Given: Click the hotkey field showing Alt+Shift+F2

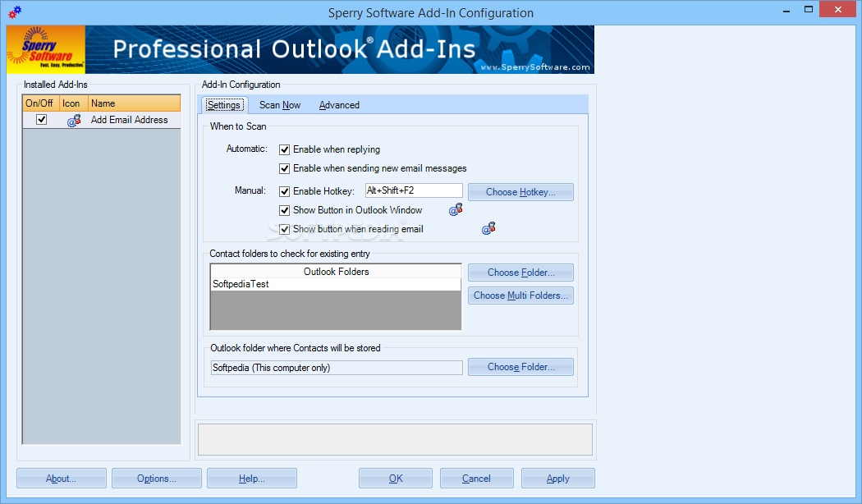Looking at the screenshot, I should tap(414, 190).
